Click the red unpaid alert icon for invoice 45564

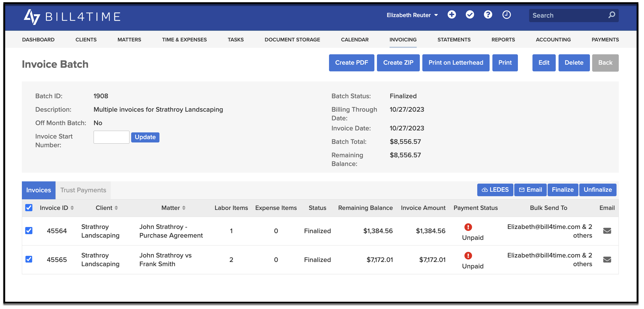tap(468, 227)
